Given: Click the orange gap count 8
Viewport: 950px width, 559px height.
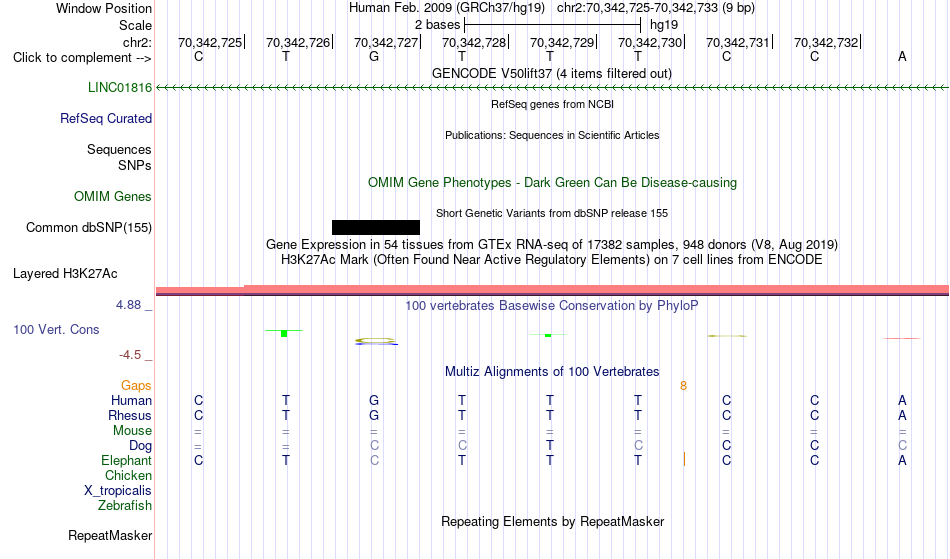Looking at the screenshot, I should (683, 386).
